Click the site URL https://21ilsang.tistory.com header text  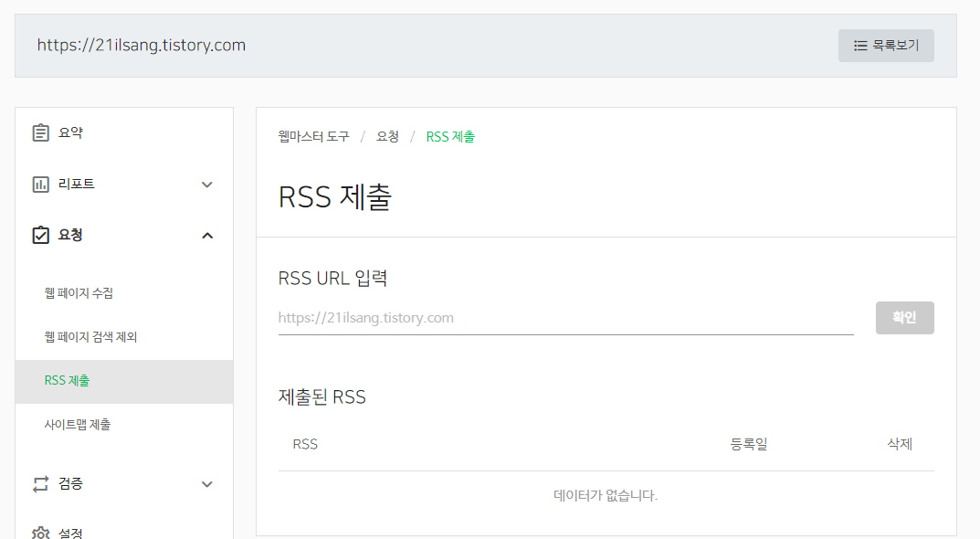(x=142, y=45)
